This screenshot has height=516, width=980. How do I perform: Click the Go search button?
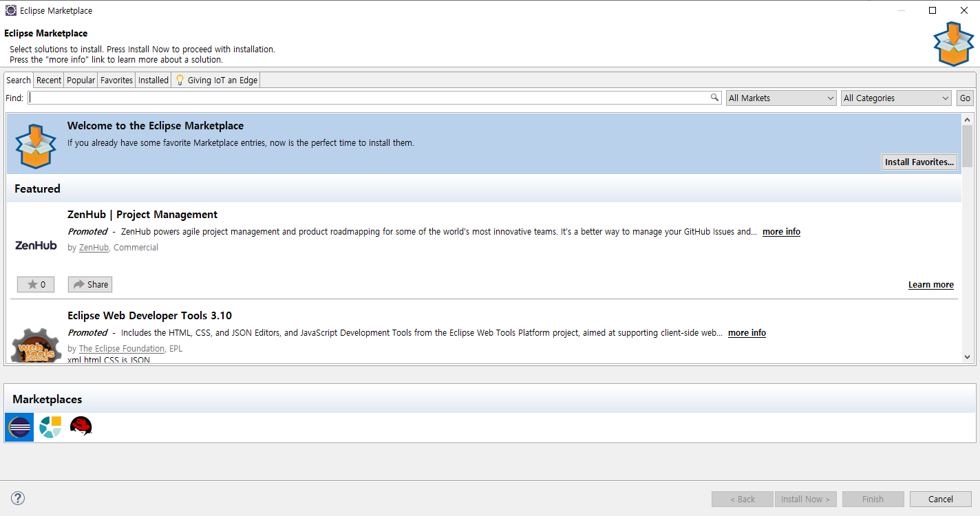click(x=965, y=98)
